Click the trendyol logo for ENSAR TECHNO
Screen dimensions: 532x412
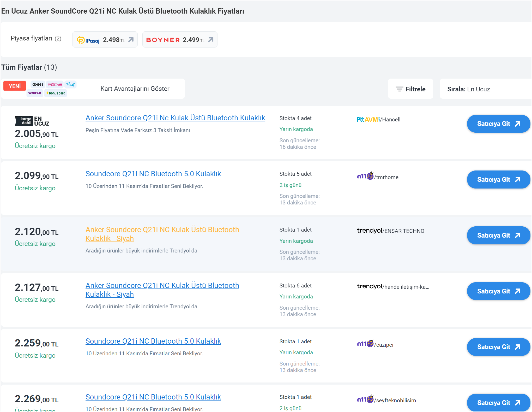coord(369,231)
